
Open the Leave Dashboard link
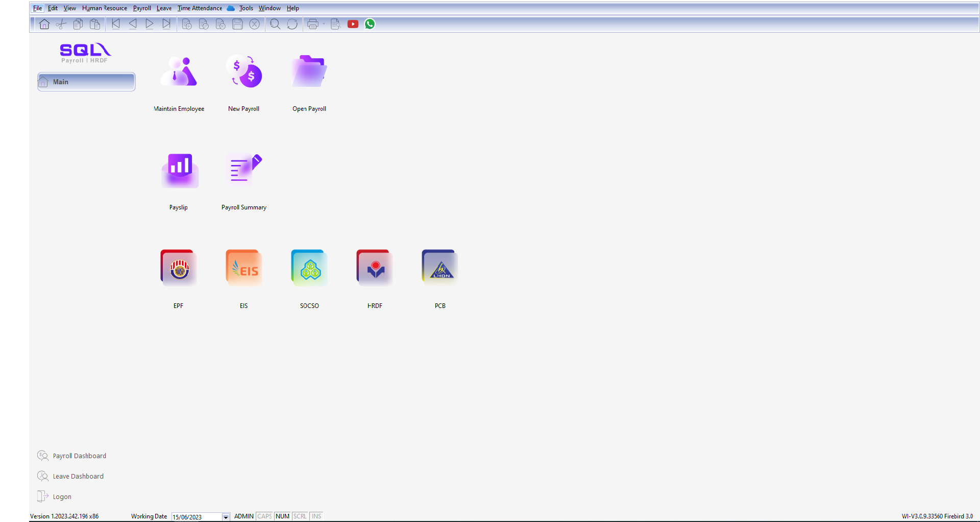click(78, 476)
